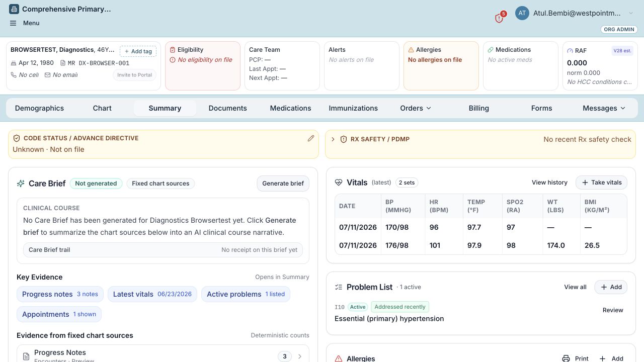Open the red shield alerts icon with badge 5
This screenshot has height=362, width=644.
tap(499, 18)
